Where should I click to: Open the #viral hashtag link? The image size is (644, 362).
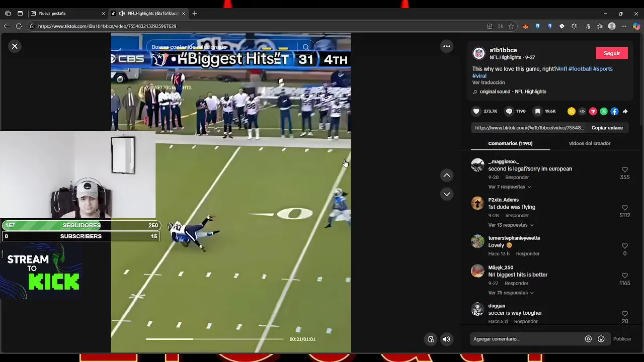(x=479, y=76)
